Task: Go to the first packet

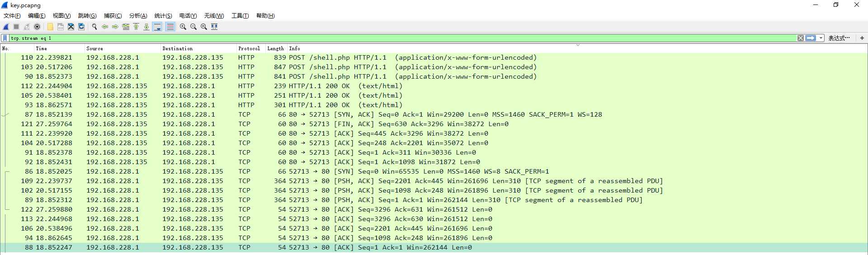Action: point(136,27)
